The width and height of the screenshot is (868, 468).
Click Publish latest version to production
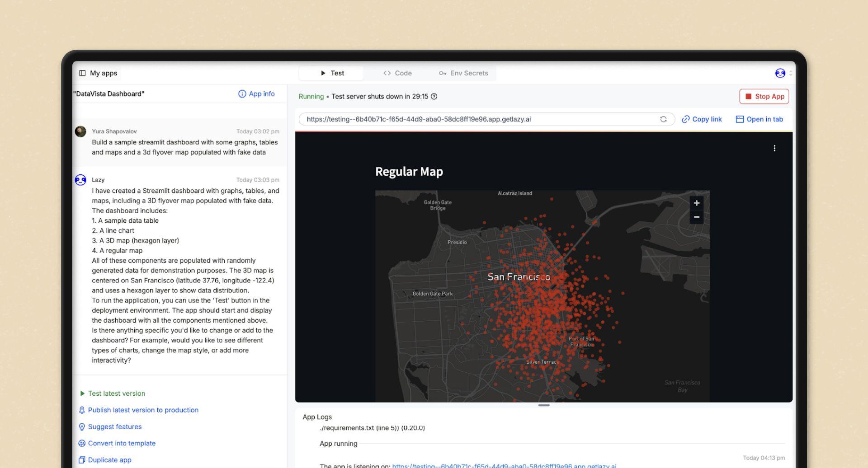coord(143,410)
